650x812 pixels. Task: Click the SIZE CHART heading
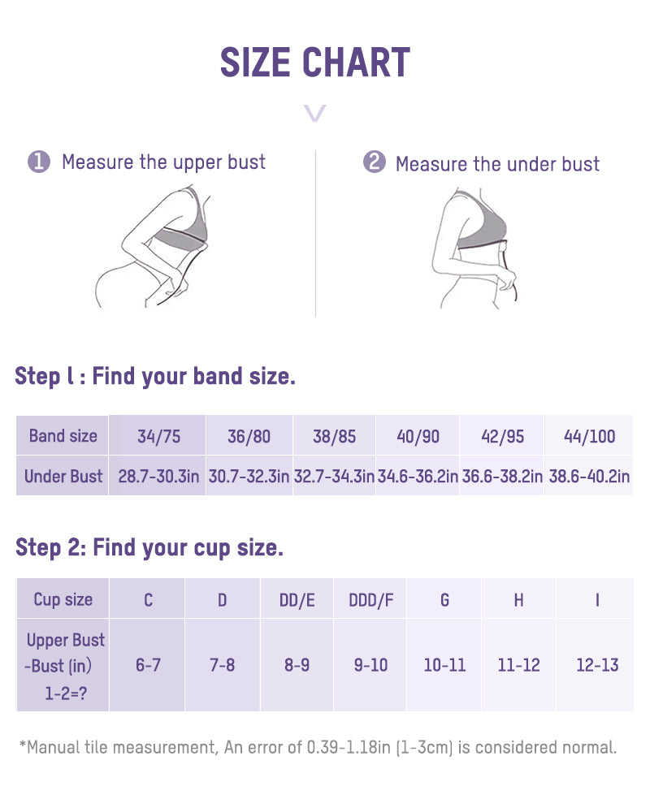click(315, 63)
